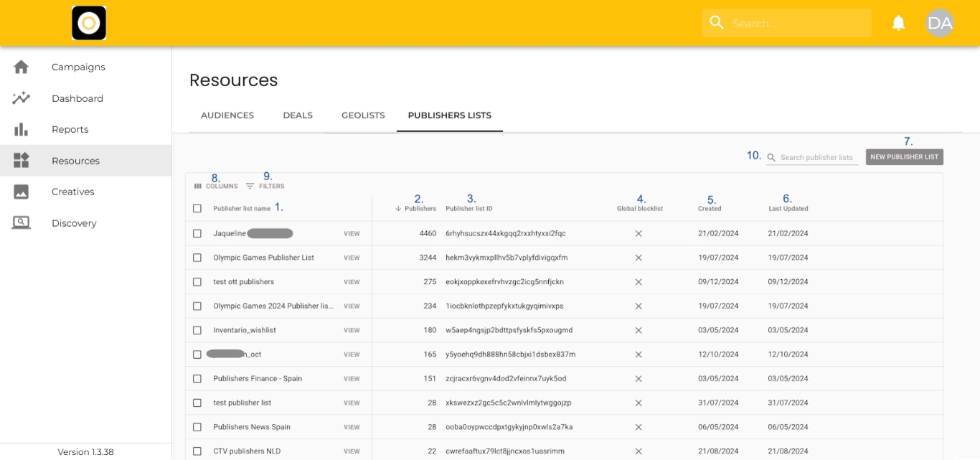The width and height of the screenshot is (980, 460).
Task: Click the Creatives image icon in the sidebar
Action: (x=22, y=192)
